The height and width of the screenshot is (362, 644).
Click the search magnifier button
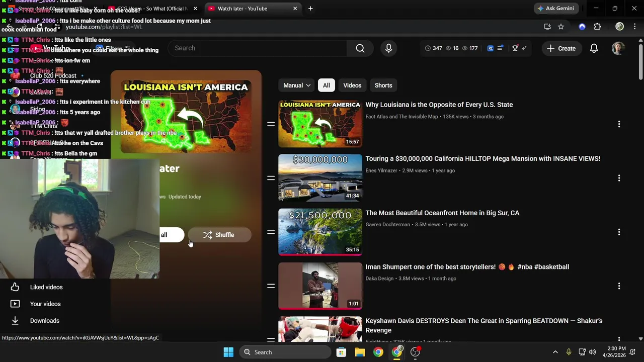point(360,48)
